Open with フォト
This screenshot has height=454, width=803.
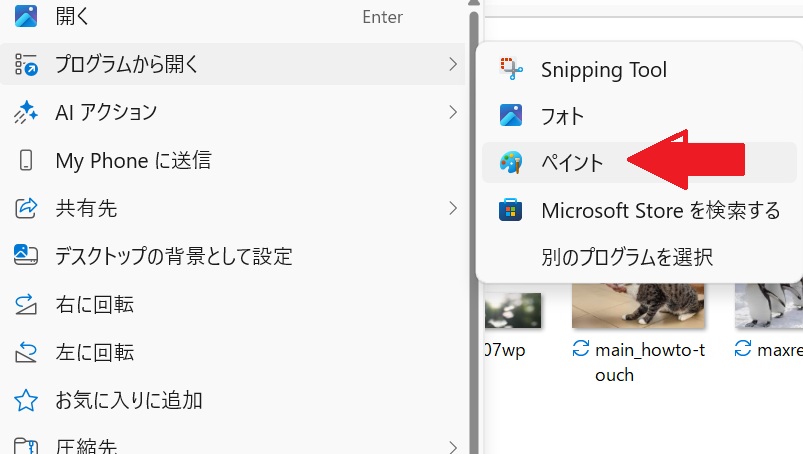(639, 116)
